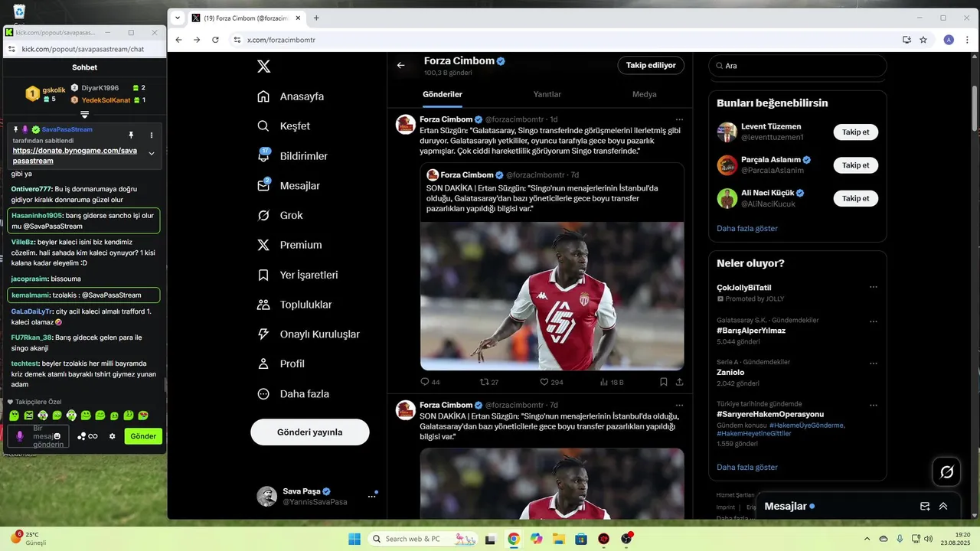Click Takip ediyor button on profile
This screenshot has width=980, height=551.
[x=651, y=65]
